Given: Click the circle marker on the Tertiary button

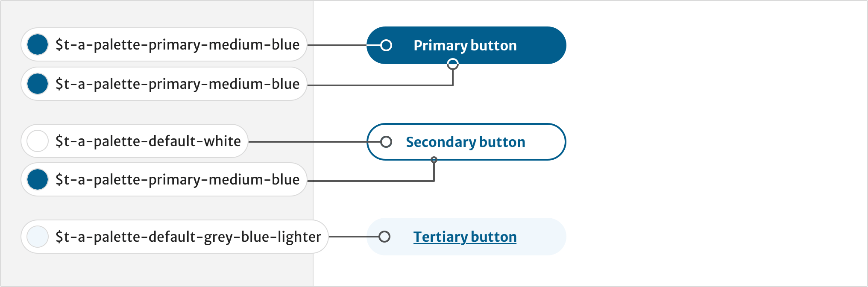Looking at the screenshot, I should pos(384,237).
